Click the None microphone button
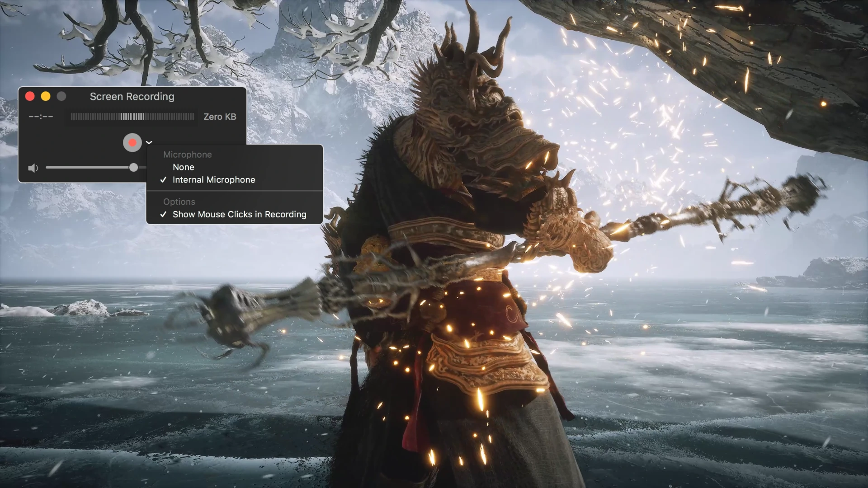 point(183,167)
